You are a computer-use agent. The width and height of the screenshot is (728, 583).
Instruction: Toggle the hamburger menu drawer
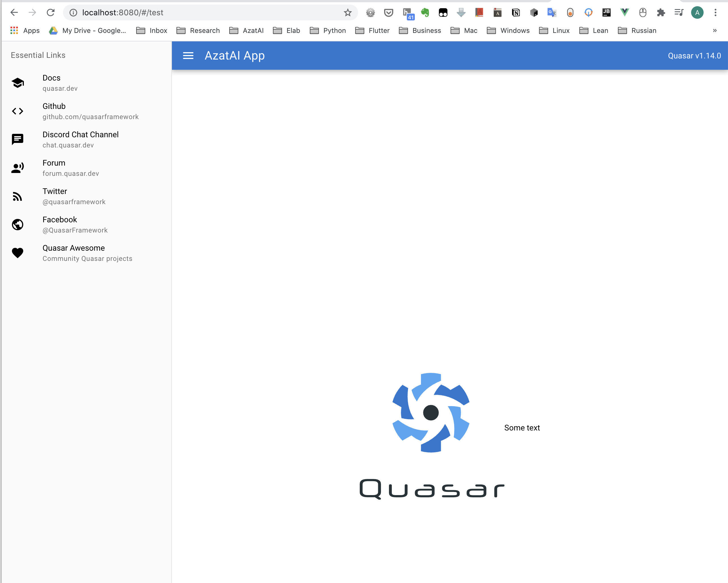click(188, 56)
